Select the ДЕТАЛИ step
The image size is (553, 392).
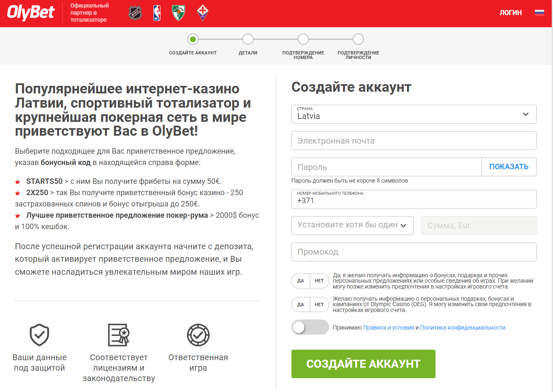[248, 39]
